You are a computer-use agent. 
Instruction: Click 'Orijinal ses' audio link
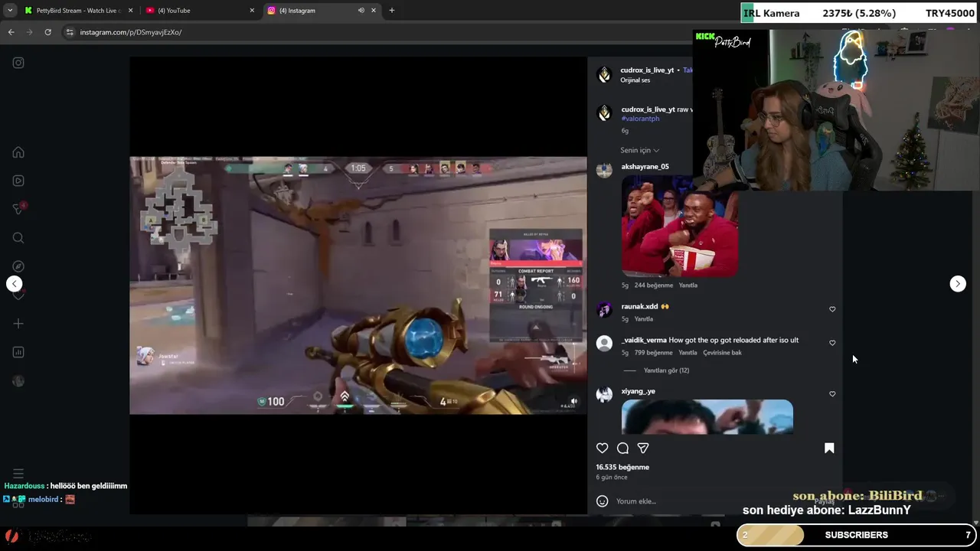click(x=635, y=80)
